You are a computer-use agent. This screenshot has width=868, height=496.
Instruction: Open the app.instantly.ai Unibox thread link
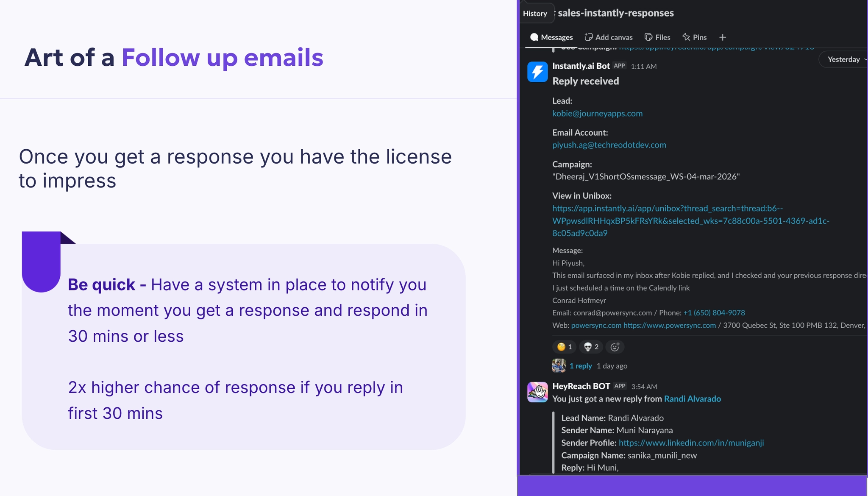tap(691, 220)
